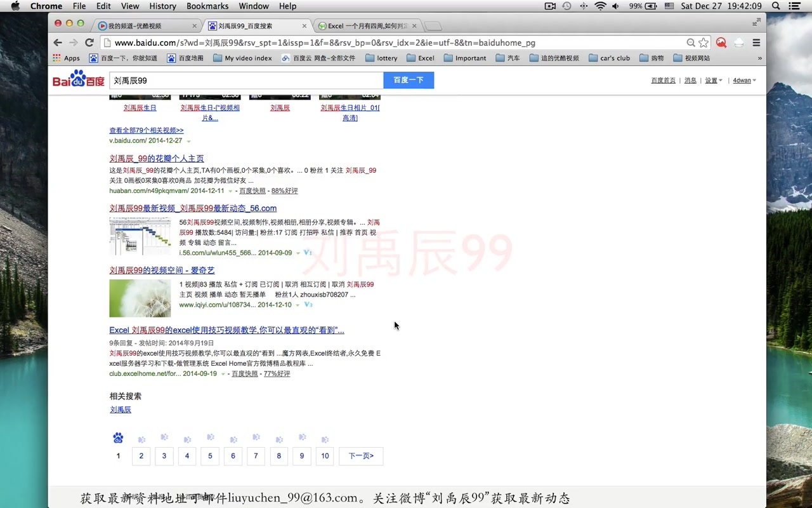Click the 百度一下 search button
Screen dimensions: 812x508
coord(409,80)
